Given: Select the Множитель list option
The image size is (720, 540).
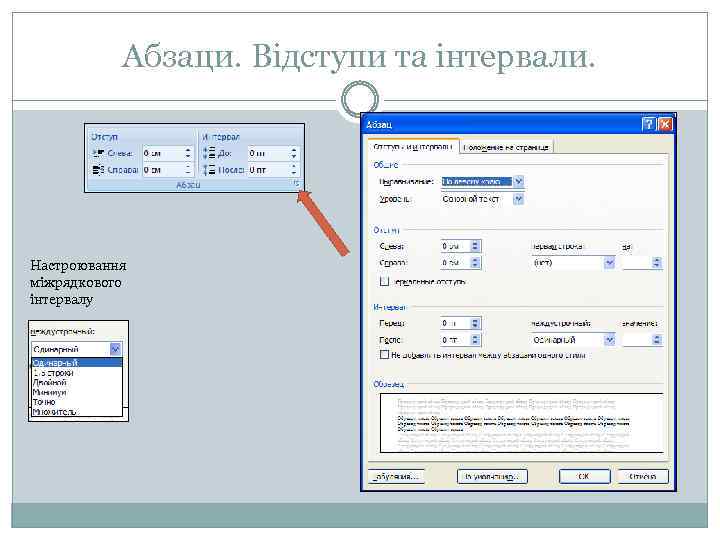Looking at the screenshot, I should (77, 412).
